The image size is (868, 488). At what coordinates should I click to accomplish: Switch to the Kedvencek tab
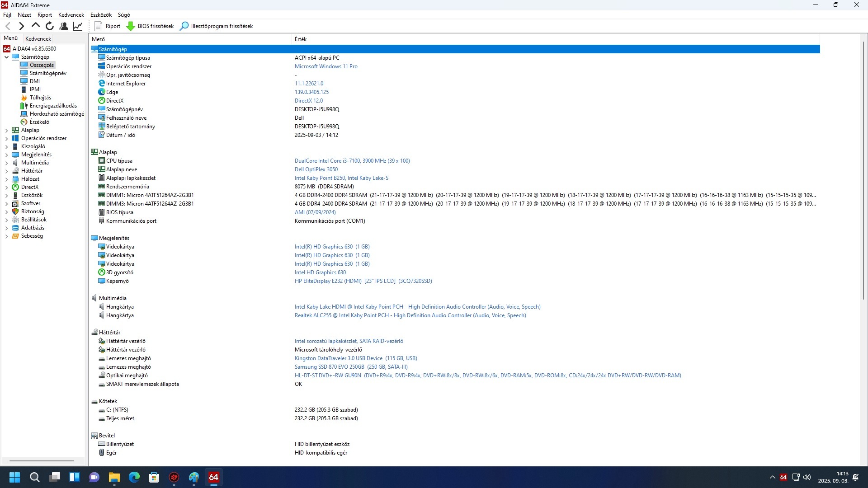click(x=38, y=39)
